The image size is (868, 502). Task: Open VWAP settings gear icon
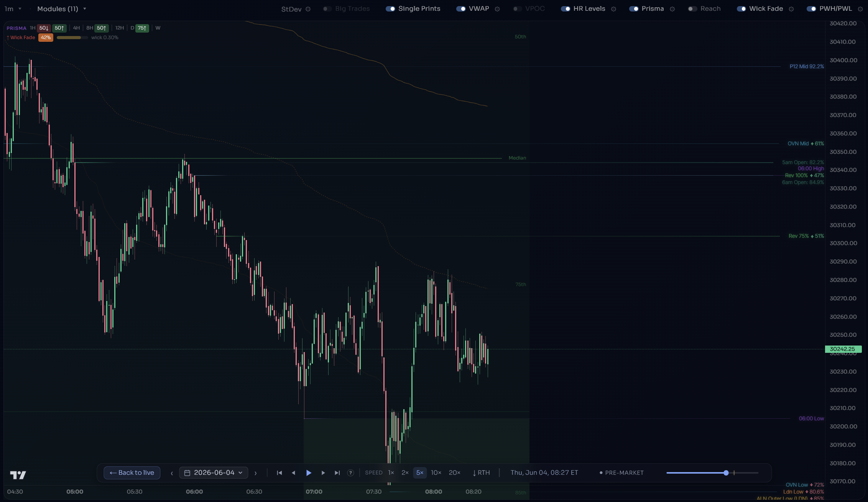pyautogui.click(x=497, y=9)
